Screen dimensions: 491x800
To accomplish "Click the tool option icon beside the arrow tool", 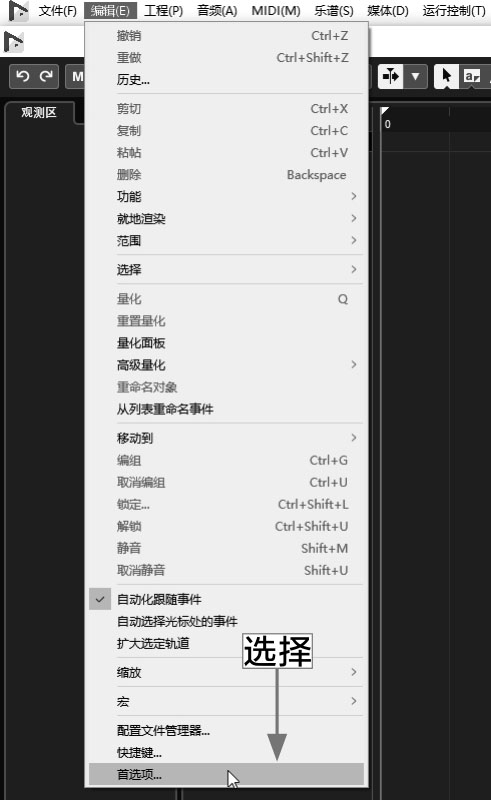I will coord(472,77).
